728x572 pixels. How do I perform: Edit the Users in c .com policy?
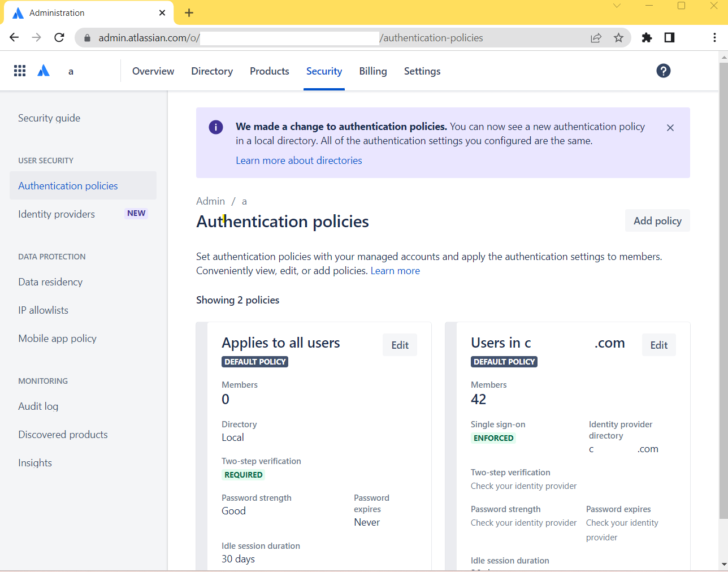coord(659,345)
